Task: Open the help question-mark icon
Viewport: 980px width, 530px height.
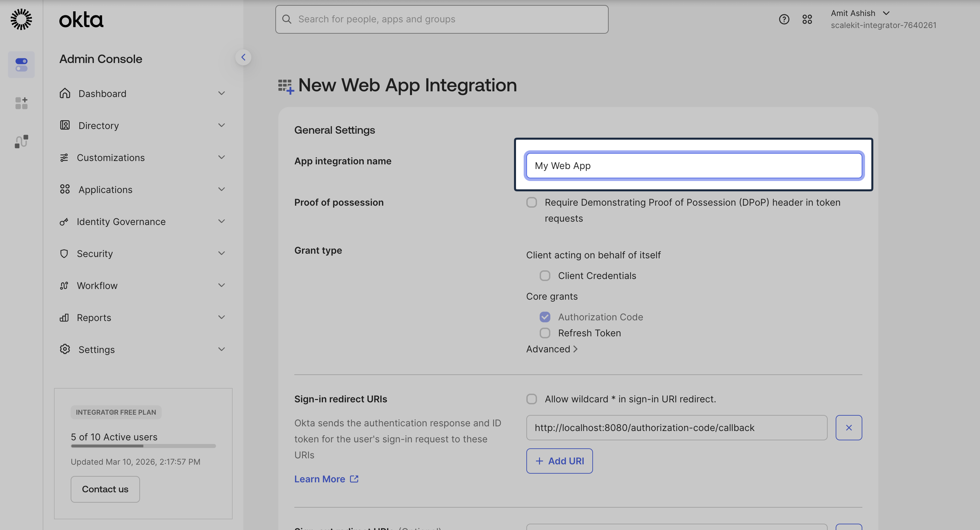Action: click(784, 19)
